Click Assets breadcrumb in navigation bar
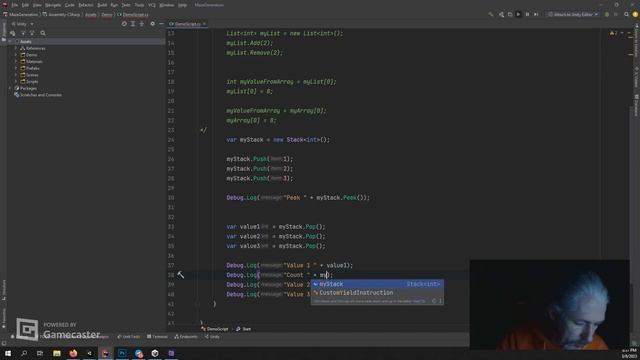This screenshot has height=360, width=640. 91,14
